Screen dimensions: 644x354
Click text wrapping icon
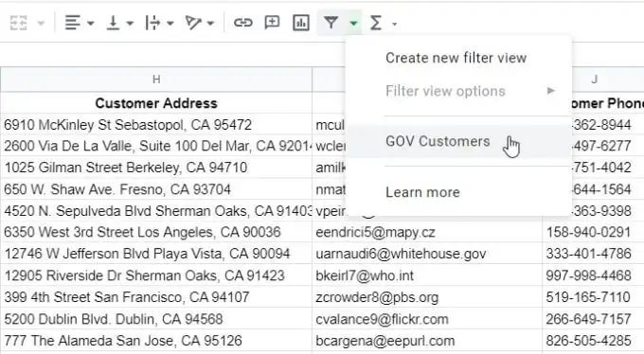coord(152,23)
